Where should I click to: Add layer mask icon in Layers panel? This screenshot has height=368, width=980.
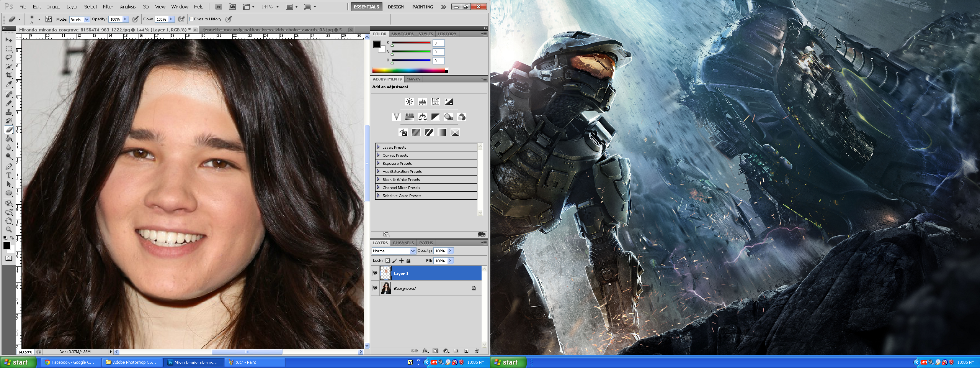(435, 351)
